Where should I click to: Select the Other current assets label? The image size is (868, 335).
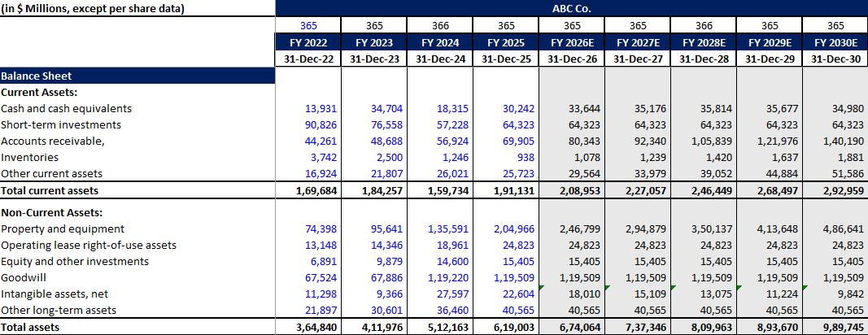pos(52,173)
